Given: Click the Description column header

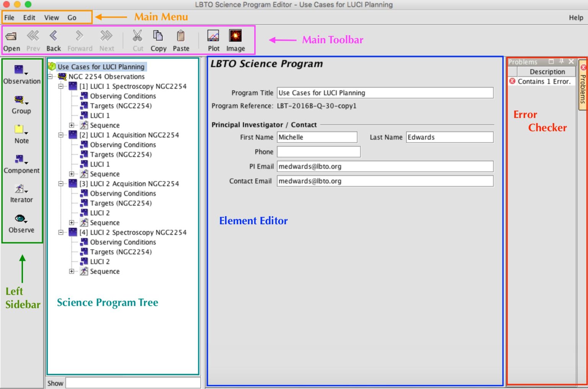Looking at the screenshot, I should point(547,72).
